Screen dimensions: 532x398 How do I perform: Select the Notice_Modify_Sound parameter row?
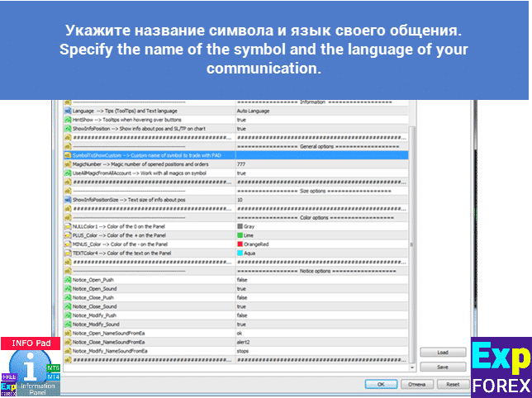pos(149,325)
